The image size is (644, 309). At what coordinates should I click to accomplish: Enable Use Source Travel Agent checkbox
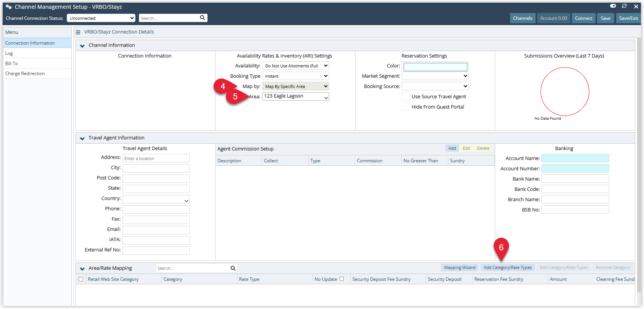pyautogui.click(x=406, y=96)
